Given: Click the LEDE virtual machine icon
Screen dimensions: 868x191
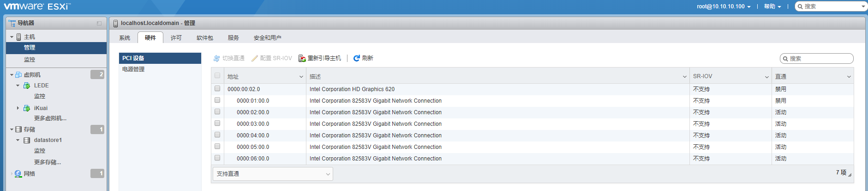Looking at the screenshot, I should [27, 86].
